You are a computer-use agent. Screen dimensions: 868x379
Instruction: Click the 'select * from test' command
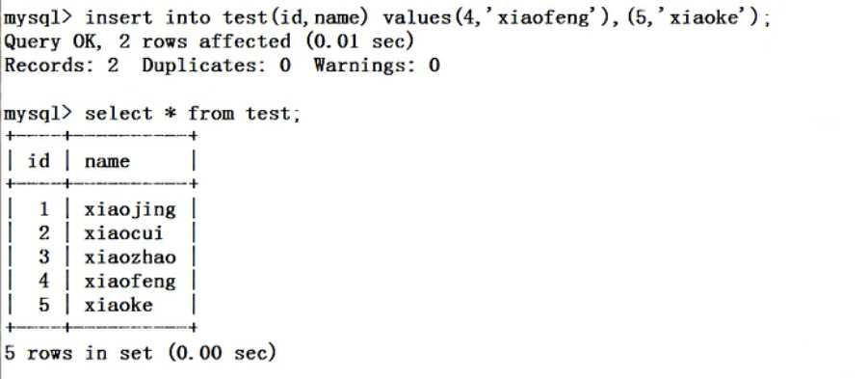click(192, 114)
